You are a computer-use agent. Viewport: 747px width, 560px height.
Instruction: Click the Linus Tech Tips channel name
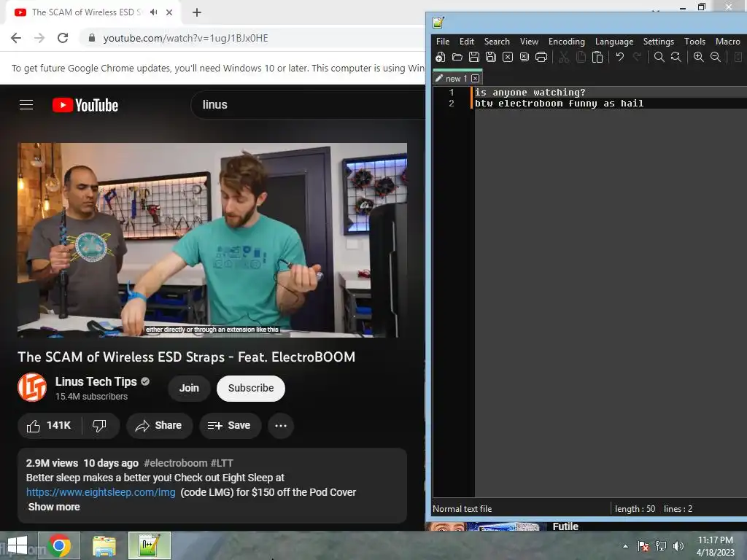point(96,381)
